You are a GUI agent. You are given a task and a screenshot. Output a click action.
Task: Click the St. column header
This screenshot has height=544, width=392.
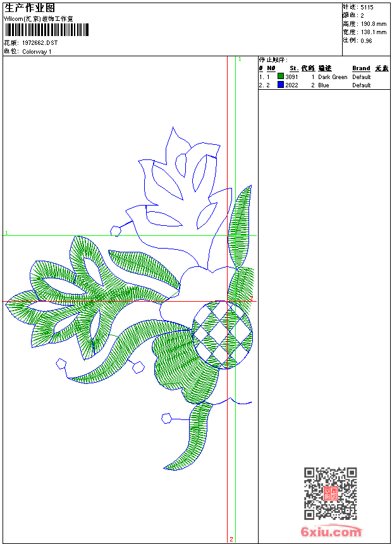[294, 68]
